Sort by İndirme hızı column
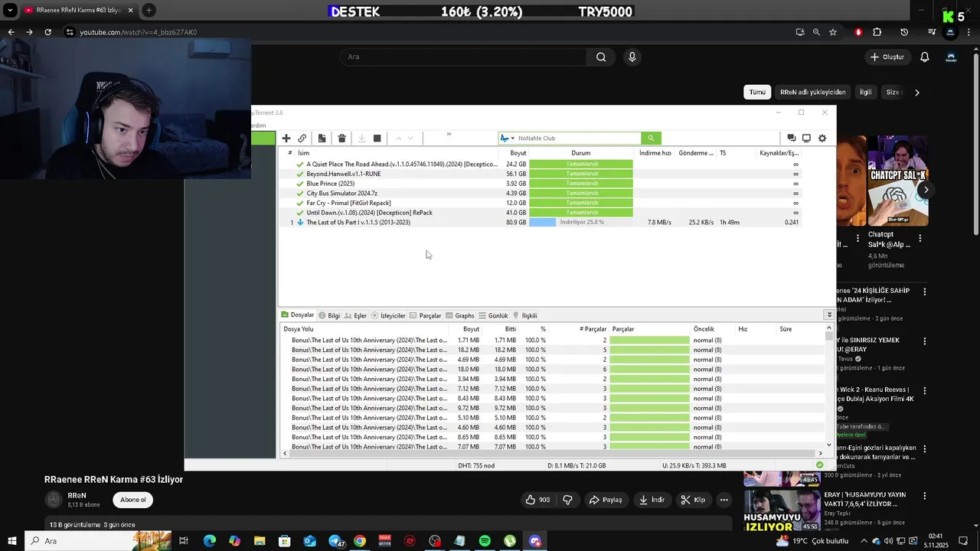This screenshot has width=980, height=551. coord(655,153)
